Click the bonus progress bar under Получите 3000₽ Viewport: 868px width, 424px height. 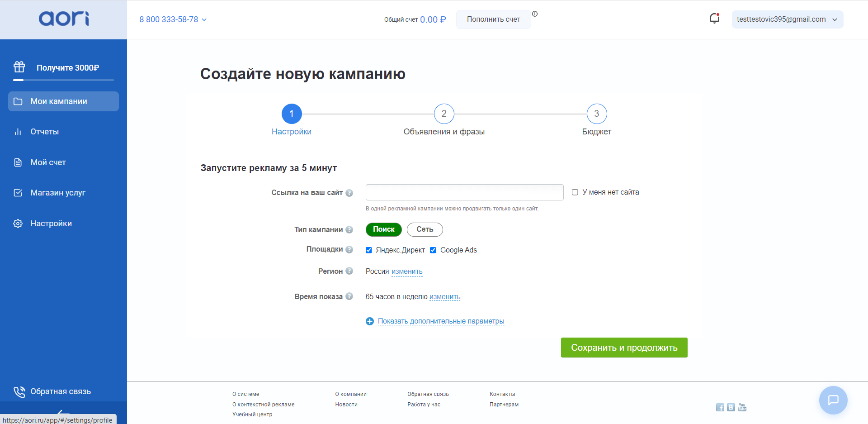(63, 80)
